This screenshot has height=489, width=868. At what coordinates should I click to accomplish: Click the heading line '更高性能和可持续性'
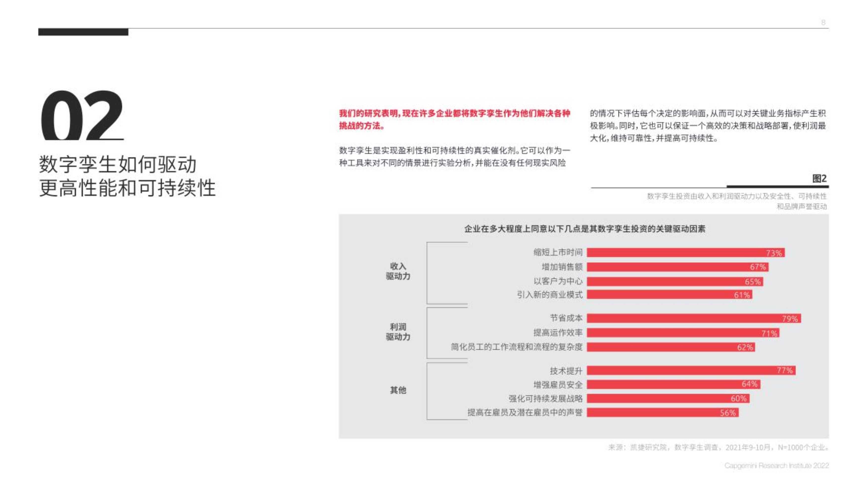pyautogui.click(x=127, y=188)
